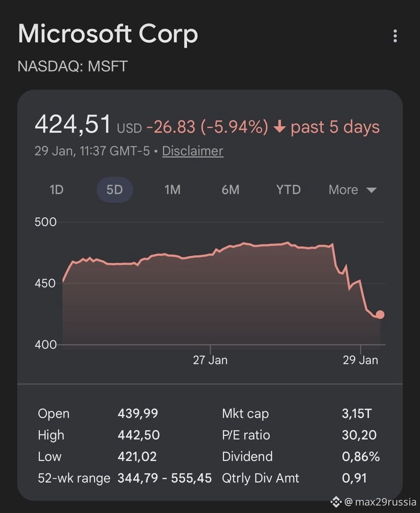Click the NASDAQ: MSFT ticker label
Viewport: 420px width, 513px height.
pos(73,67)
